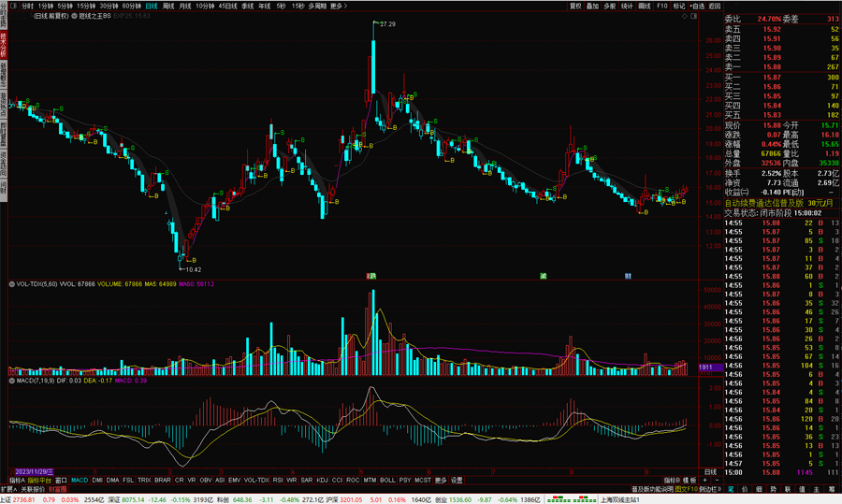The height and width of the screenshot is (504, 842).
Task: Click the 返回 back button
Action: [x=715, y=6]
